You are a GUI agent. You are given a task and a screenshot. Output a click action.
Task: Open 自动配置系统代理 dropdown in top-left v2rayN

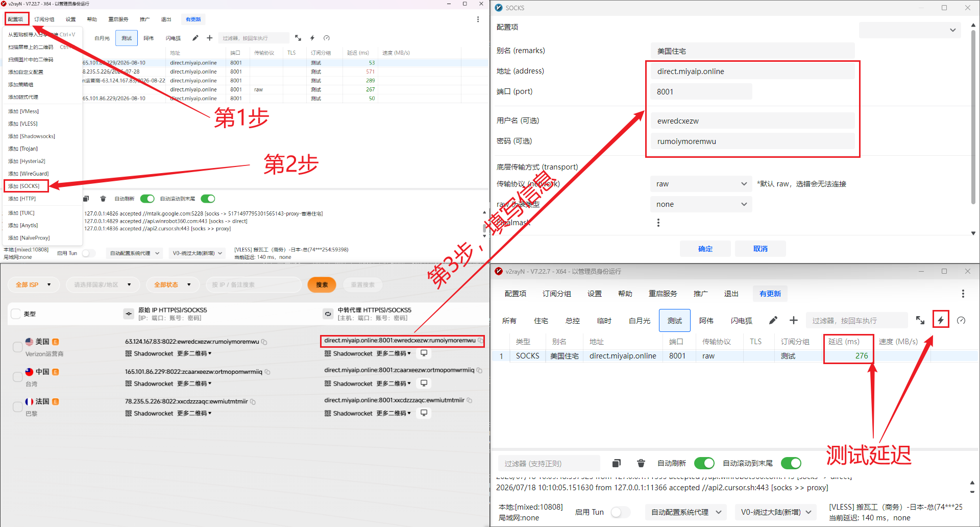135,253
